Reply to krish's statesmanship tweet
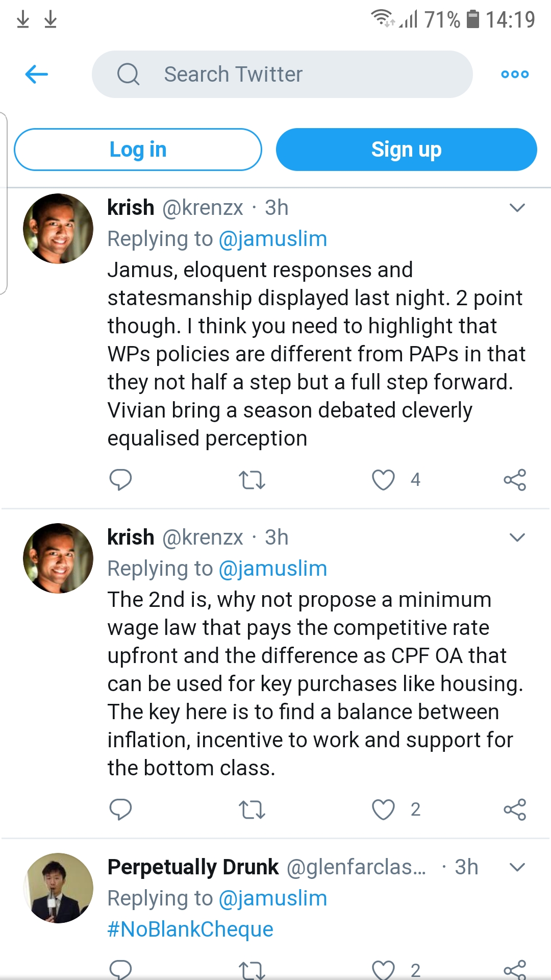This screenshot has width=551, height=980. 120,480
